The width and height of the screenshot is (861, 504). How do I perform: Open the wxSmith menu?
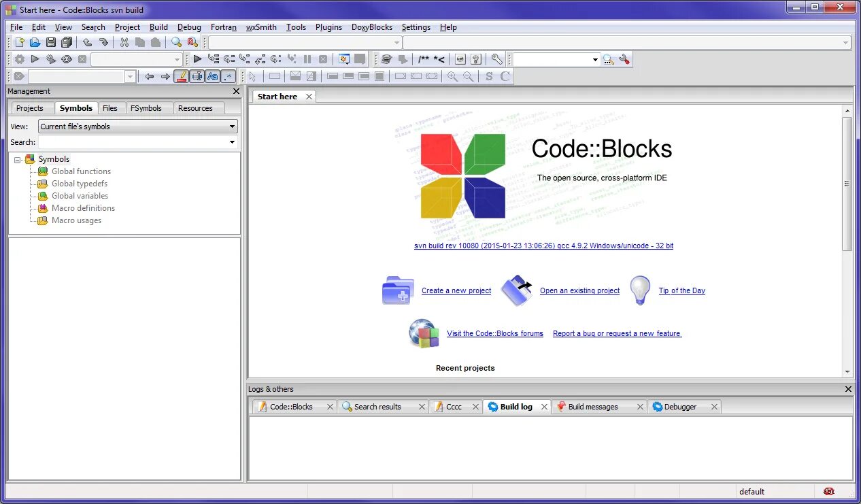[x=261, y=27]
